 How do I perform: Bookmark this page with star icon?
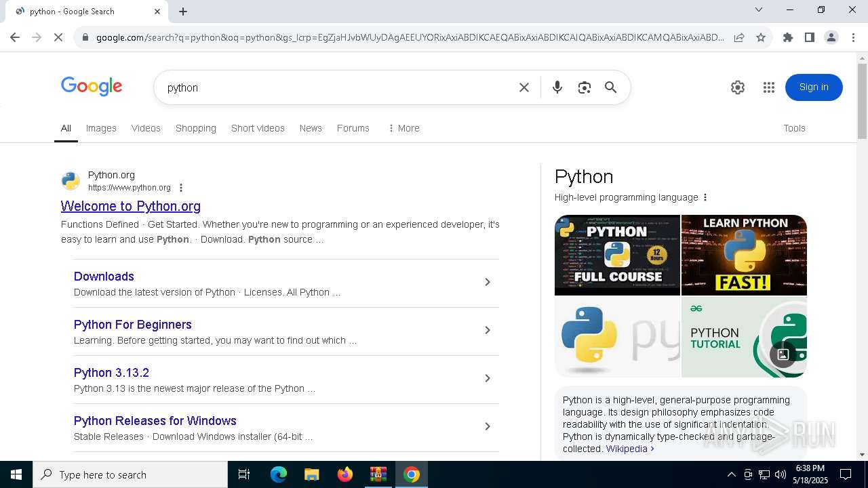(761, 37)
